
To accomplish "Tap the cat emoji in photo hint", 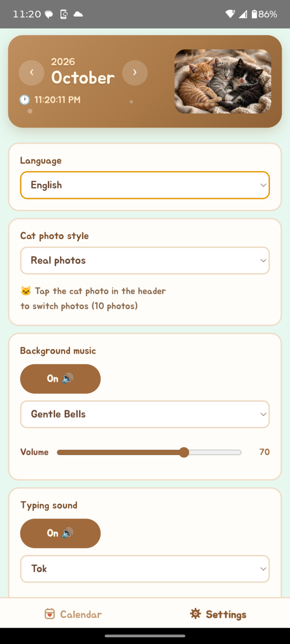I will tap(26, 291).
